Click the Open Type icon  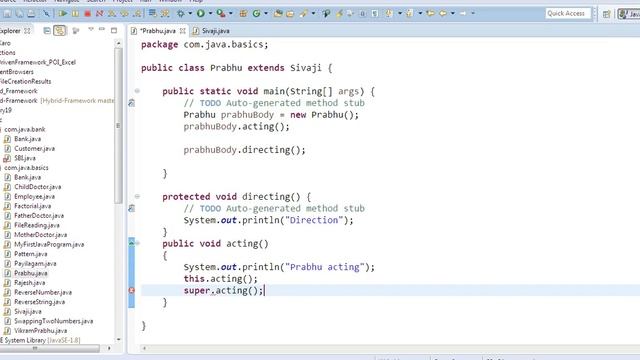point(278,14)
